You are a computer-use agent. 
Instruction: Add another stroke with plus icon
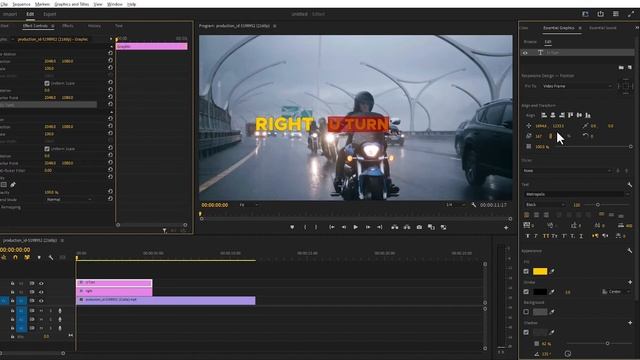click(x=630, y=282)
